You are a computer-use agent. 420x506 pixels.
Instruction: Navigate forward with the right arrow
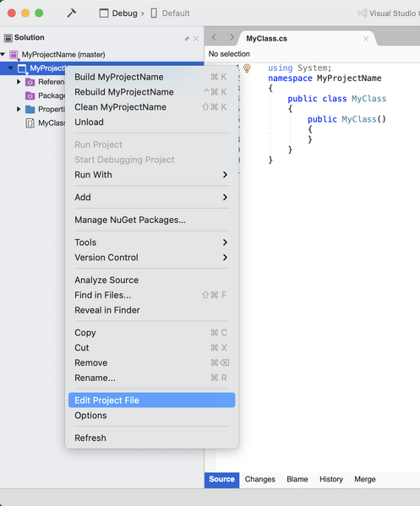[x=232, y=38]
